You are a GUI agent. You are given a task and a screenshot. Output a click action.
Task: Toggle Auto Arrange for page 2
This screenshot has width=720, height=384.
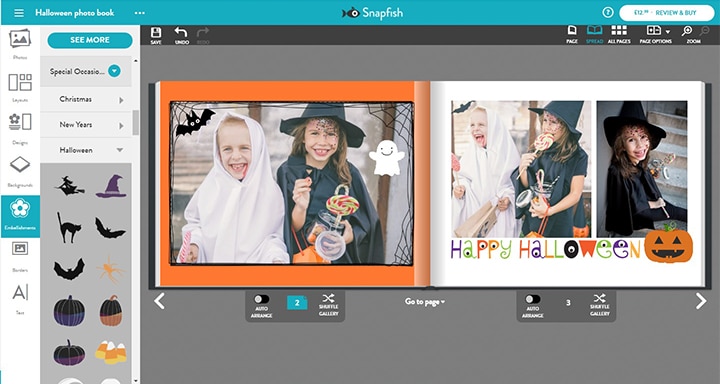[x=262, y=299]
